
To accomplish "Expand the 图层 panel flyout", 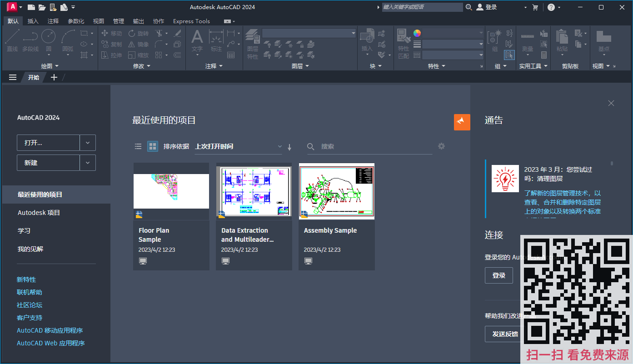I will click(300, 66).
